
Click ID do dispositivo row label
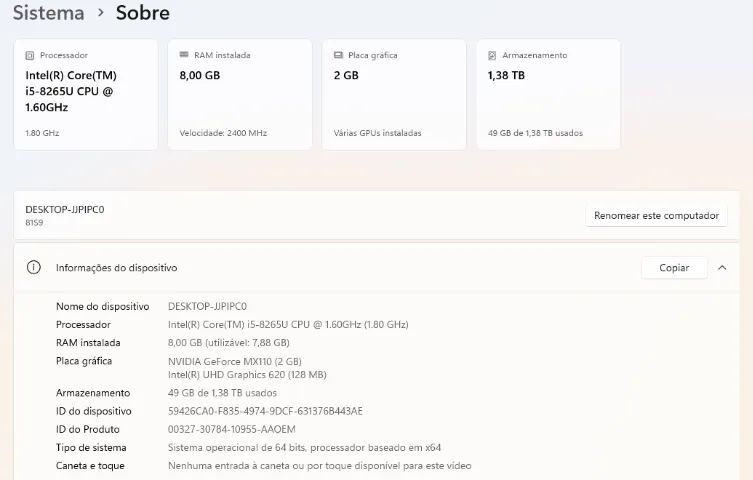coord(94,411)
